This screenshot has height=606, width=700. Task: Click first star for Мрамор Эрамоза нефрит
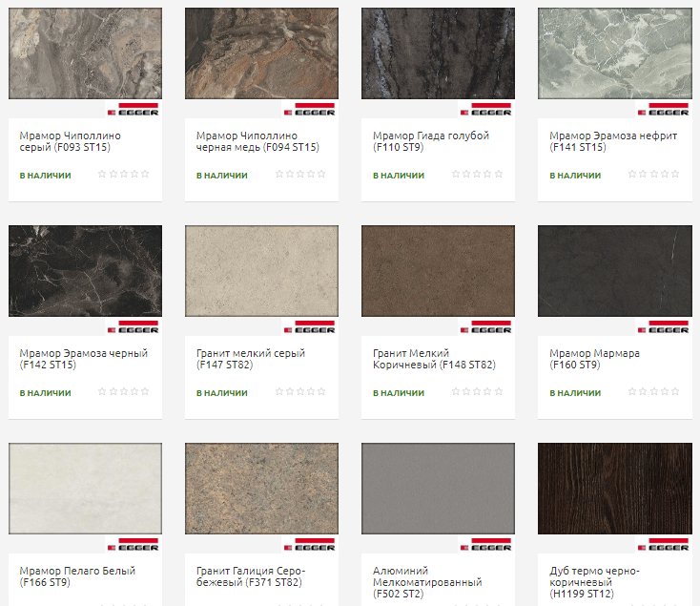pyautogui.click(x=632, y=175)
